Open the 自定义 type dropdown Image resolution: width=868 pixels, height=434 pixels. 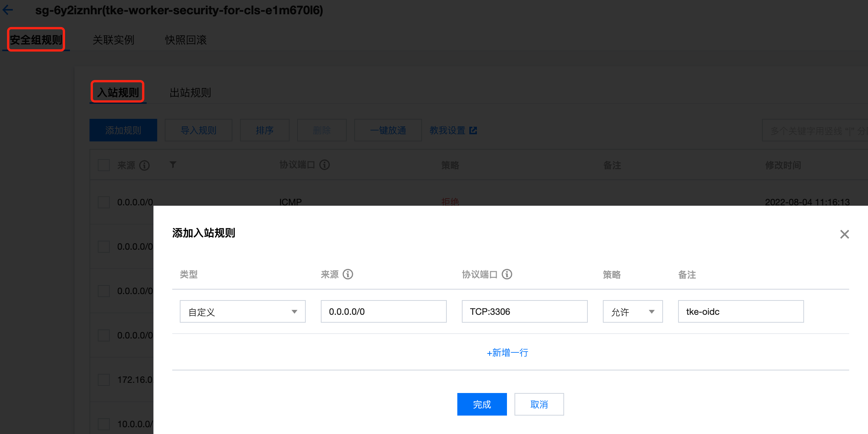point(242,311)
